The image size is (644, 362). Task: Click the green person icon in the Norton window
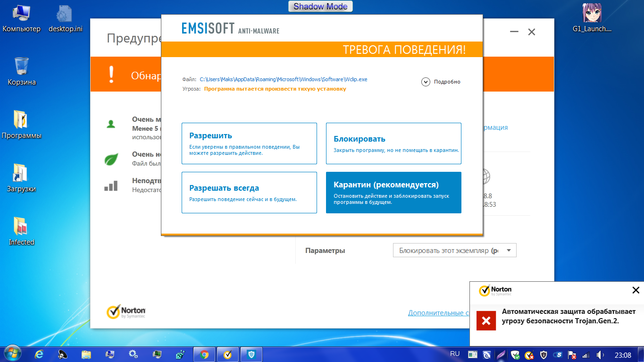(111, 124)
